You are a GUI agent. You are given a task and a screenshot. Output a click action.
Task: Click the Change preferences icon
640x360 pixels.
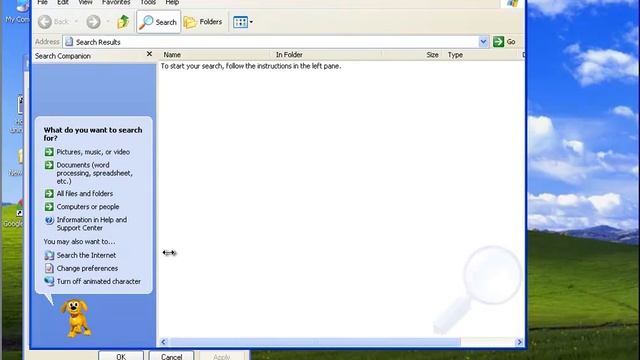point(49,268)
